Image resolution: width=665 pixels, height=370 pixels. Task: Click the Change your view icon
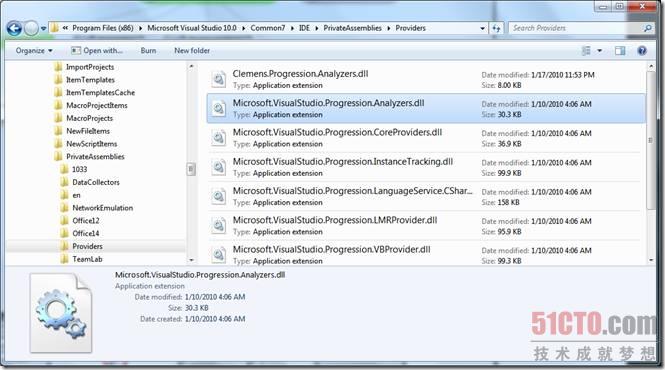pos(586,51)
